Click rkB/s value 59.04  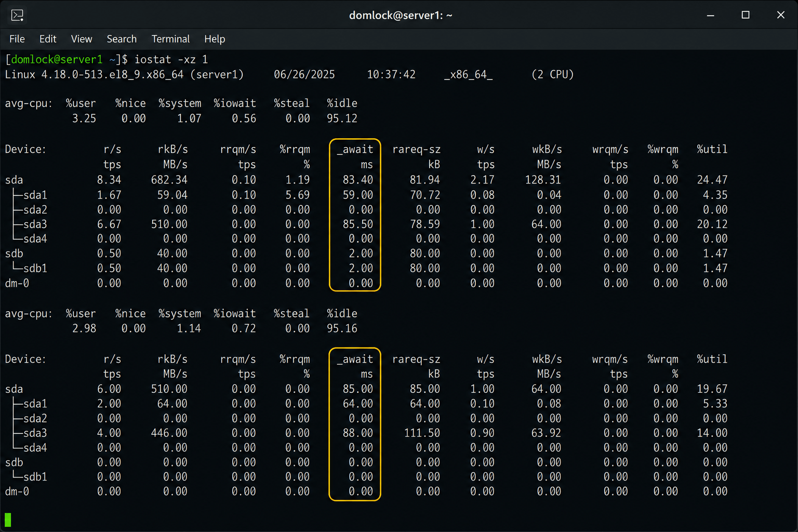pyautogui.click(x=172, y=195)
